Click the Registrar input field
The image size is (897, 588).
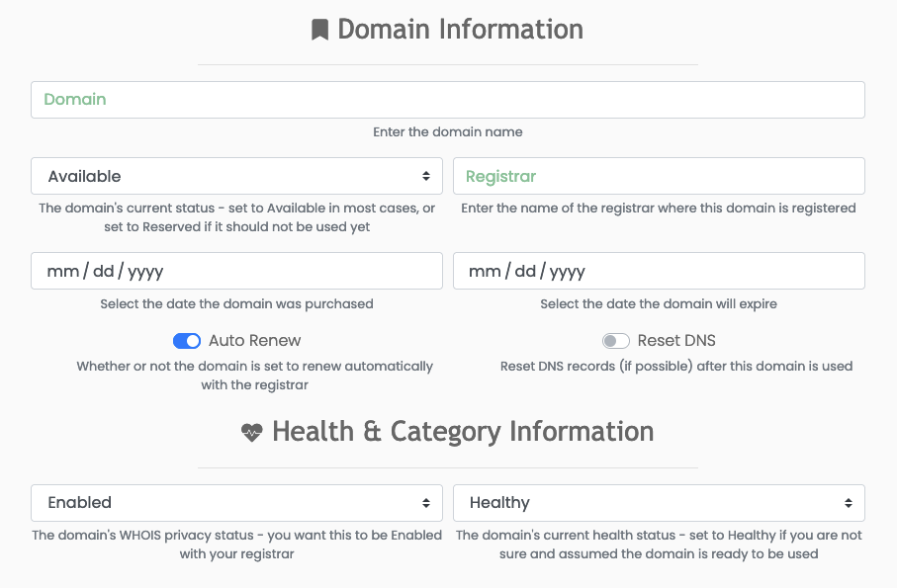click(659, 176)
